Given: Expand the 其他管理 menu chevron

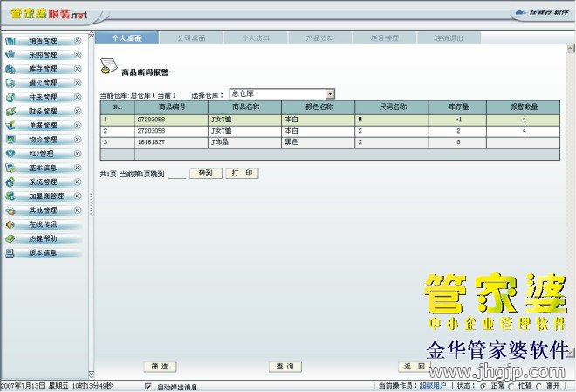Looking at the screenshot, I should 78,210.
